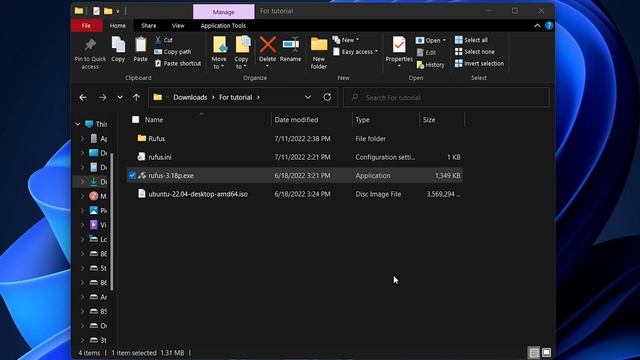Select the Rufus folder name

click(x=157, y=139)
